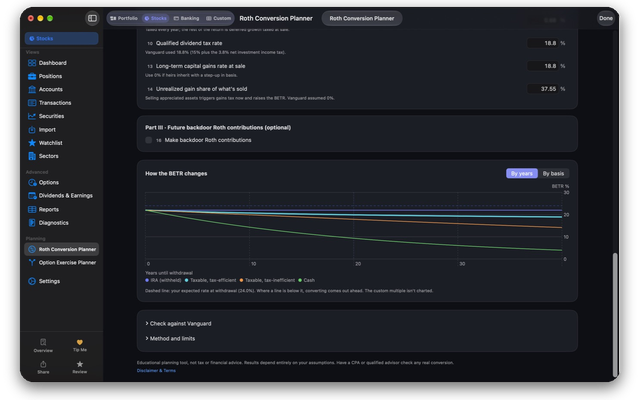Screen dimensions: 640x400
Task: Open Diagnostics document icon
Action: (x=32, y=223)
